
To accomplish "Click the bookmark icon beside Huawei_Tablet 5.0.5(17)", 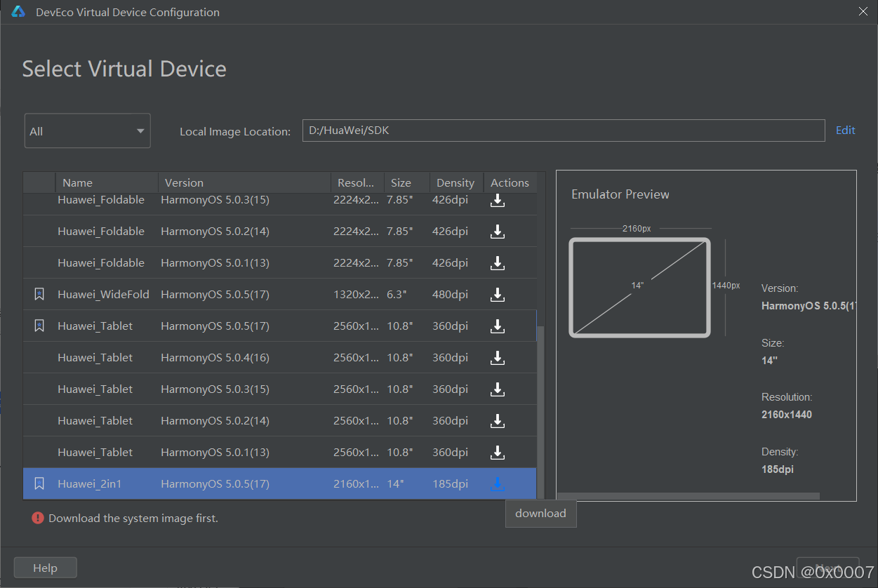I will 39,326.
